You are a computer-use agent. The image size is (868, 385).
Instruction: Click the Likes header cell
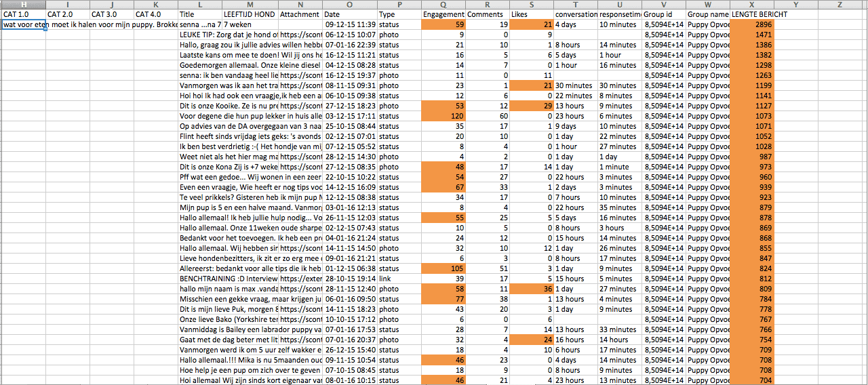click(x=531, y=14)
